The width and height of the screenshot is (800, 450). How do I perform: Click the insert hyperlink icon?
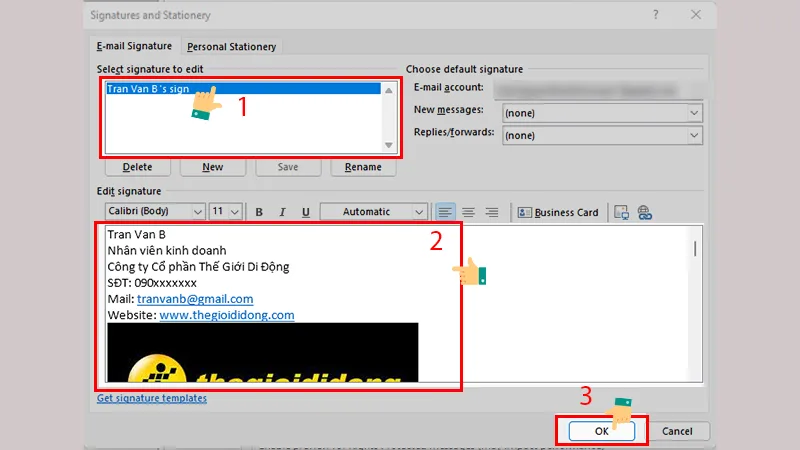pos(645,212)
